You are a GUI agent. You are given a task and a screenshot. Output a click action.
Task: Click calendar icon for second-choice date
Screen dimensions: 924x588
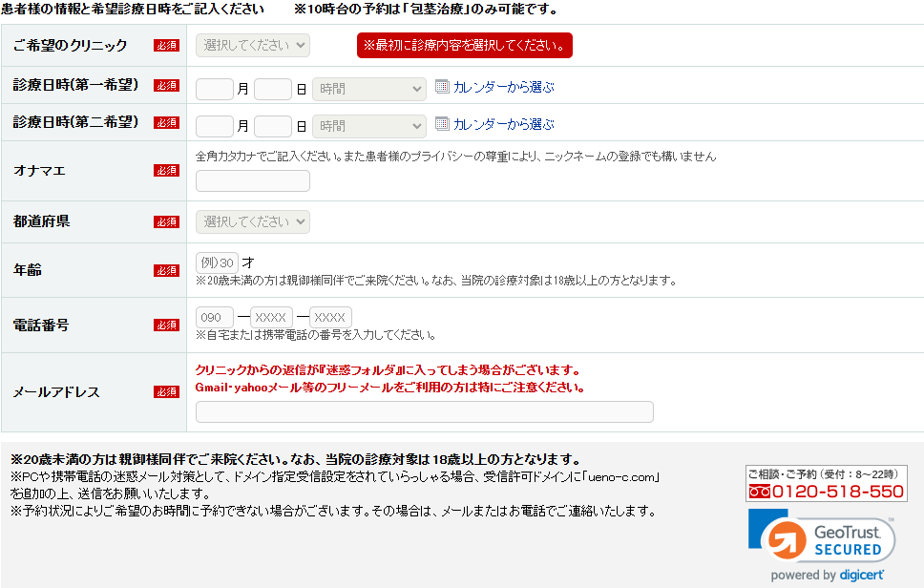(441, 123)
